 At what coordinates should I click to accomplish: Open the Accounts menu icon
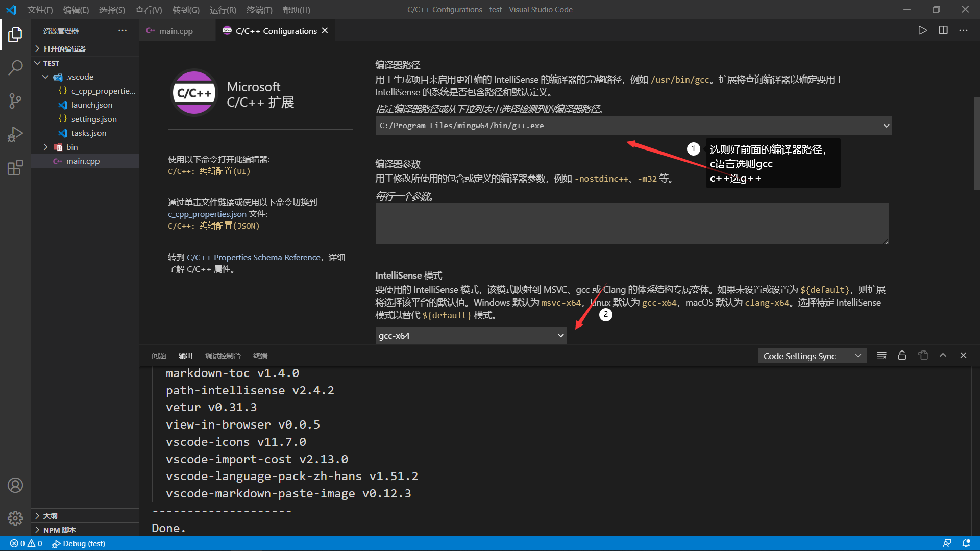tap(15, 485)
